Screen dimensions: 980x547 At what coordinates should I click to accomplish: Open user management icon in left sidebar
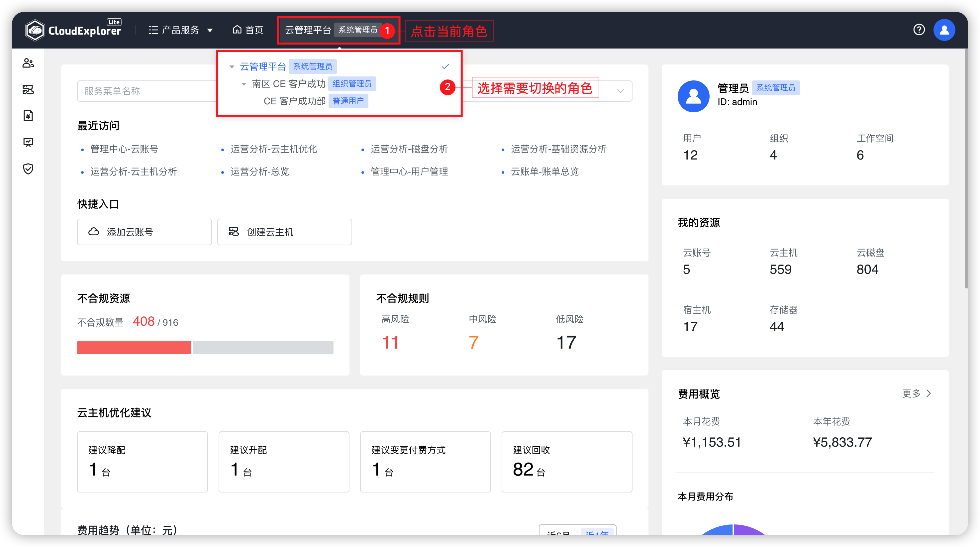(x=28, y=63)
